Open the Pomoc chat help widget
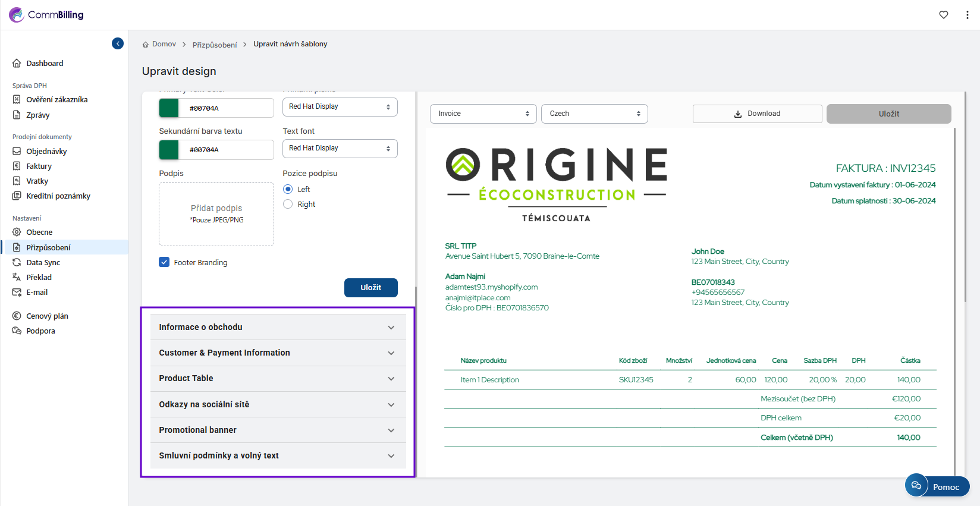Viewport: 980px width, 506px height. [x=937, y=486]
